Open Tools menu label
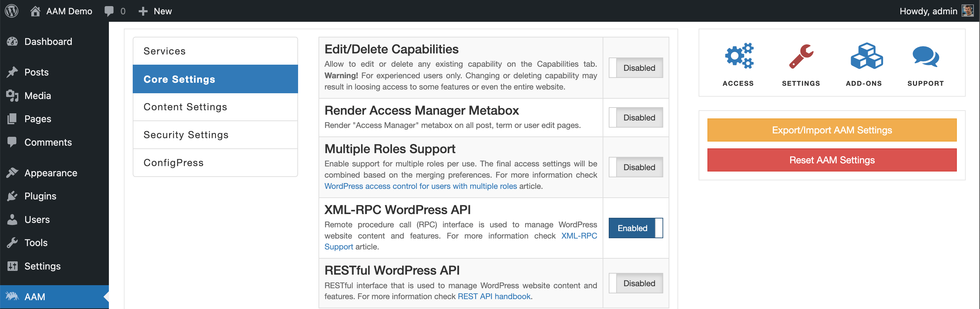The height and width of the screenshot is (309, 980). (36, 243)
